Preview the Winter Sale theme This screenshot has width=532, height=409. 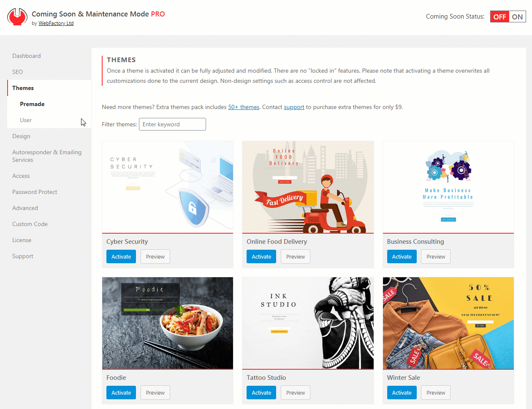[436, 393]
